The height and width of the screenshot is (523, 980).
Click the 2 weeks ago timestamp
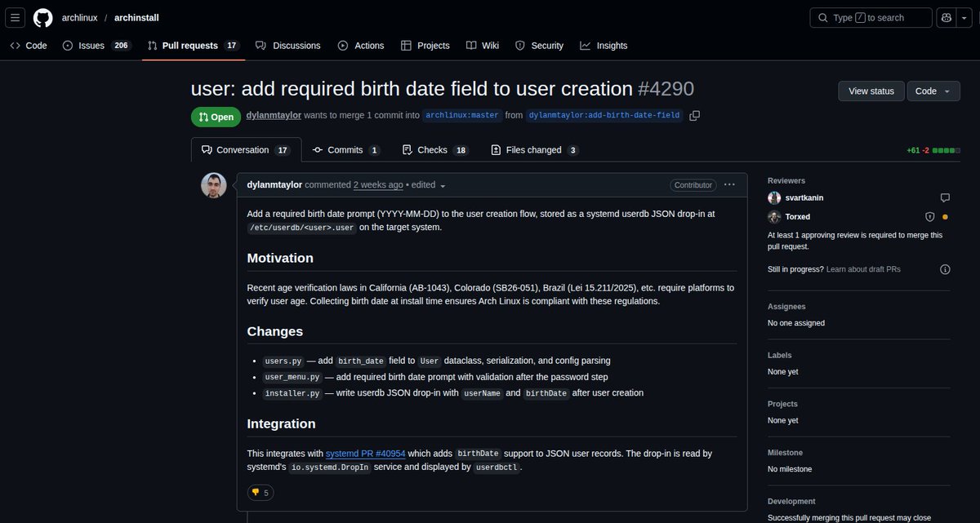pyautogui.click(x=378, y=185)
